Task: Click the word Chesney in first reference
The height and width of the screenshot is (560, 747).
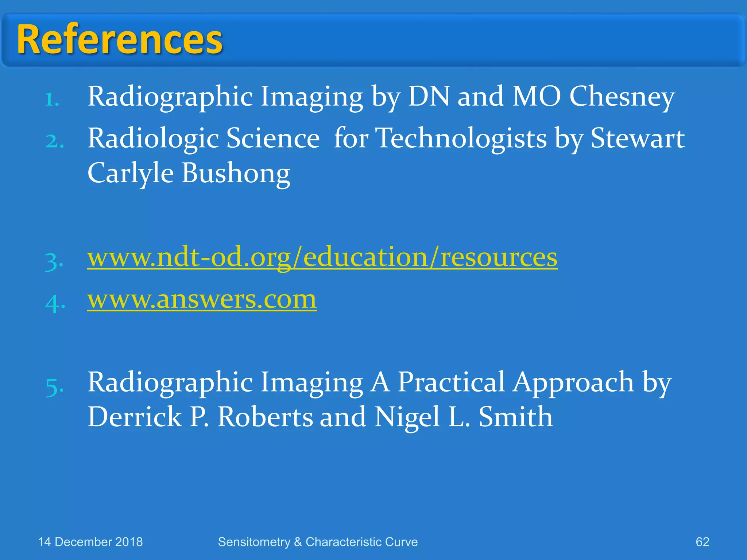Action: (x=622, y=97)
